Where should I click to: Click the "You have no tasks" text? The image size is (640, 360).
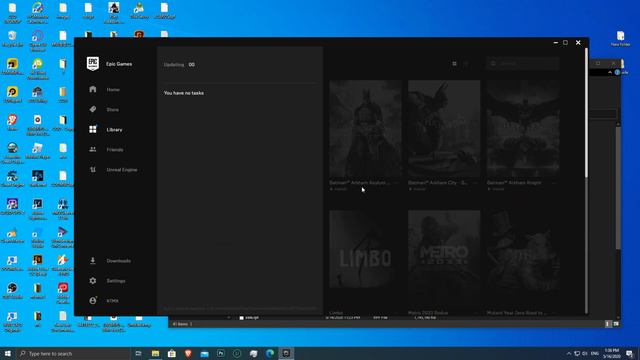tap(184, 93)
